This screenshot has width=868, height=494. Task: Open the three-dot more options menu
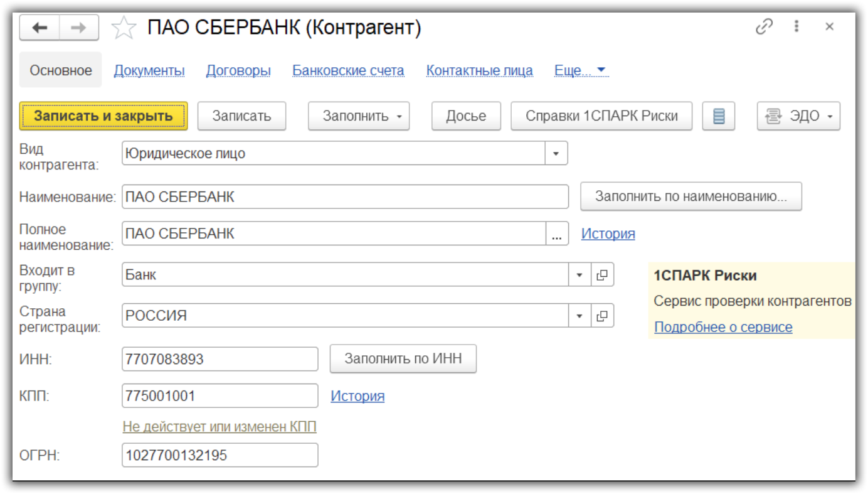[x=797, y=27]
